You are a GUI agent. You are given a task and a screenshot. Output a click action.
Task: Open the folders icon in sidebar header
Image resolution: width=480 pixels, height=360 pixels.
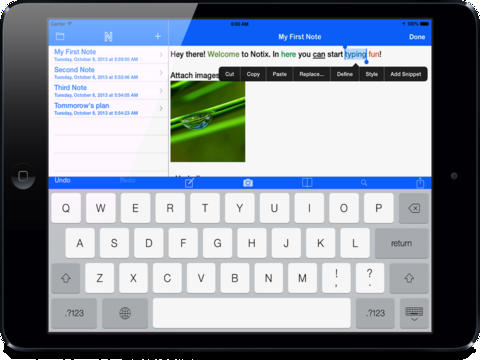click(60, 36)
